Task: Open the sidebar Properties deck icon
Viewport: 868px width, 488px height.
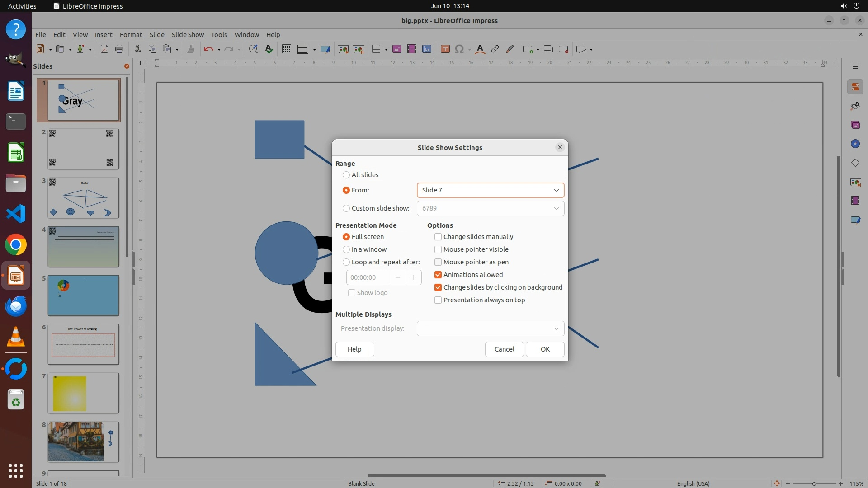Action: pos(855,87)
